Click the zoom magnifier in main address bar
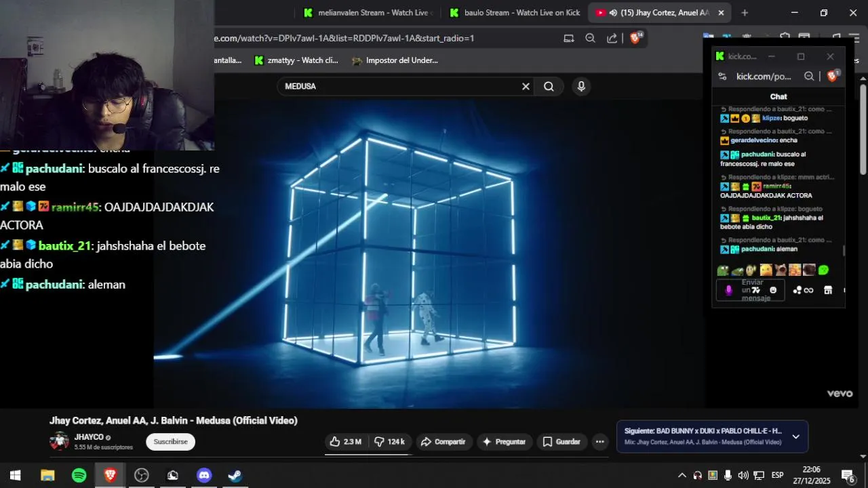The width and height of the screenshot is (868, 488). click(x=590, y=39)
